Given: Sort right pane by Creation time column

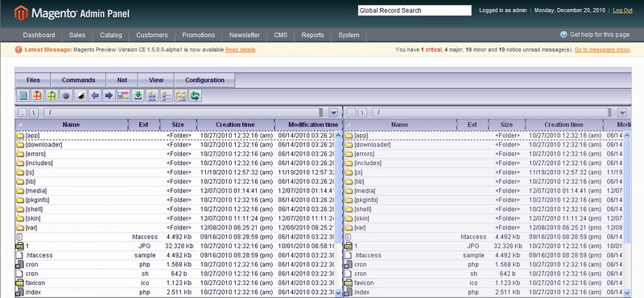Looking at the screenshot, I should [564, 125].
